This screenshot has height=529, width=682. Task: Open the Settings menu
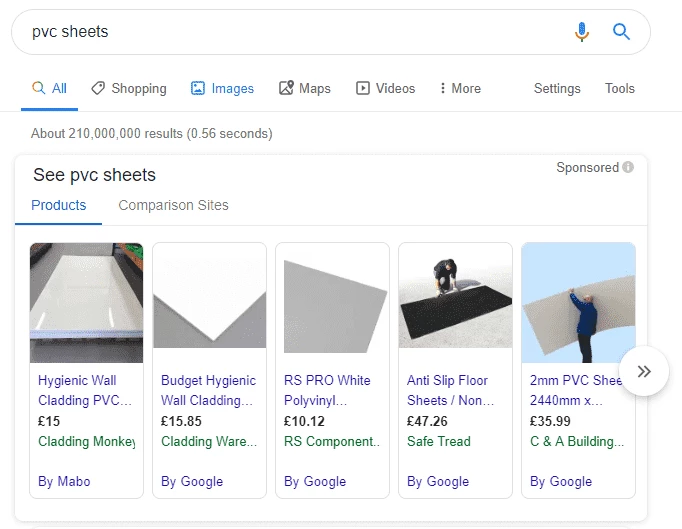[557, 88]
